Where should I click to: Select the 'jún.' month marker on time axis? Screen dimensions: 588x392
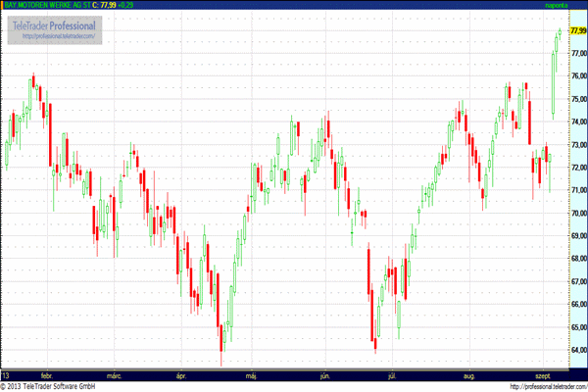325,374
